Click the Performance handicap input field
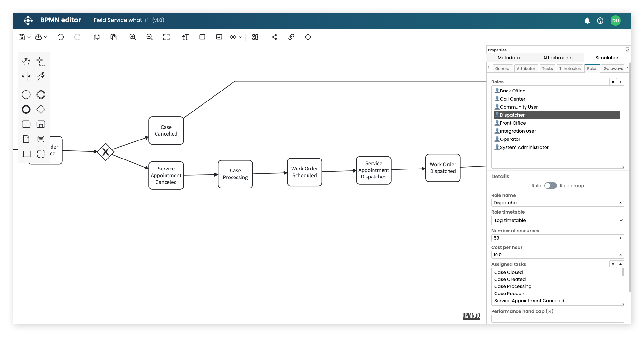This screenshot has width=644, height=337. [557, 318]
